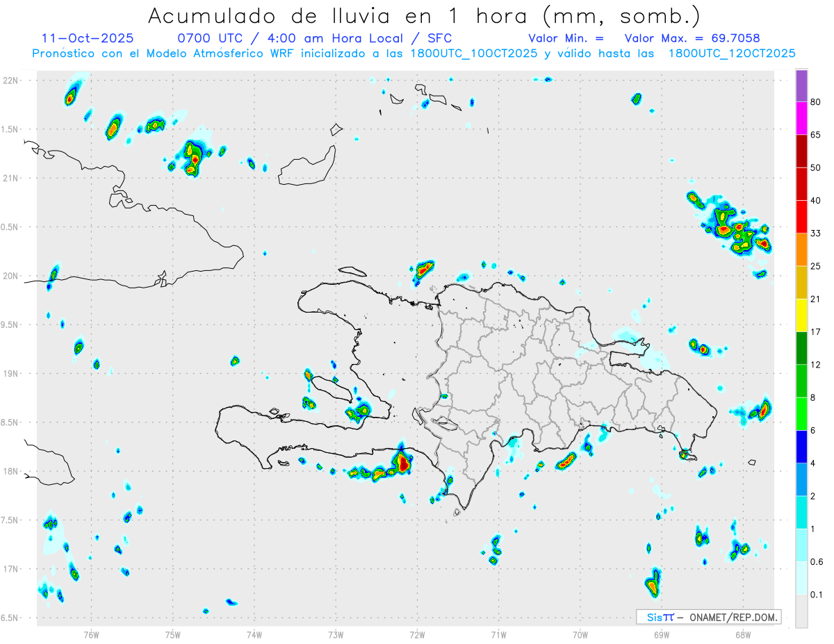
Task: Click the '22N' latitude label
Action: point(10,81)
